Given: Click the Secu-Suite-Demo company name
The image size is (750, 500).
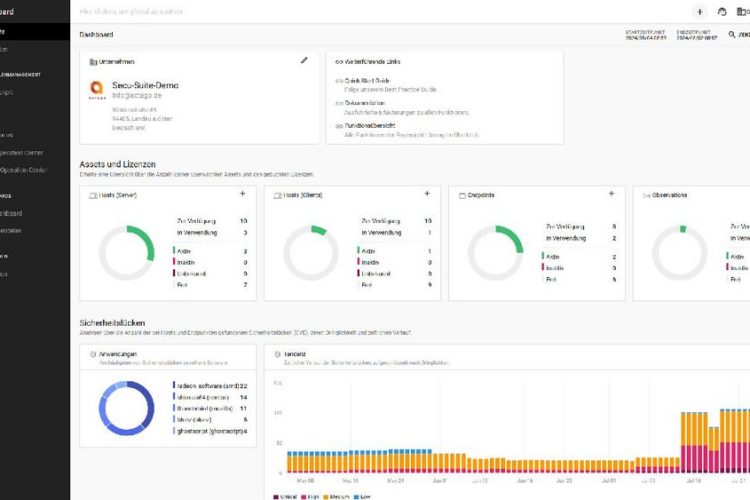Looking at the screenshot, I should 145,85.
